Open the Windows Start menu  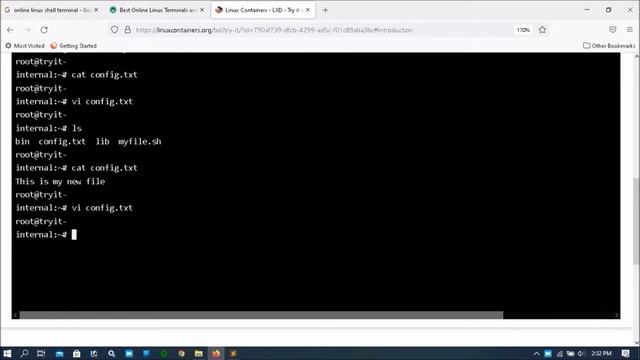point(7,353)
